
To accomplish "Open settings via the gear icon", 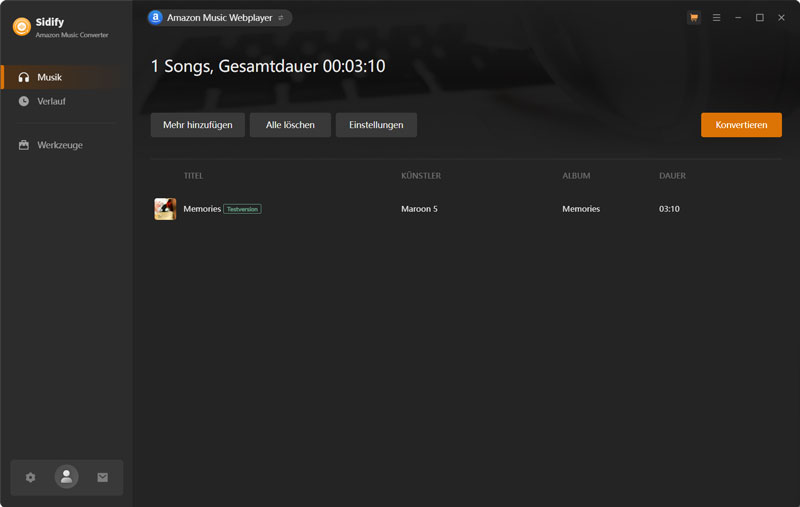I will point(31,477).
